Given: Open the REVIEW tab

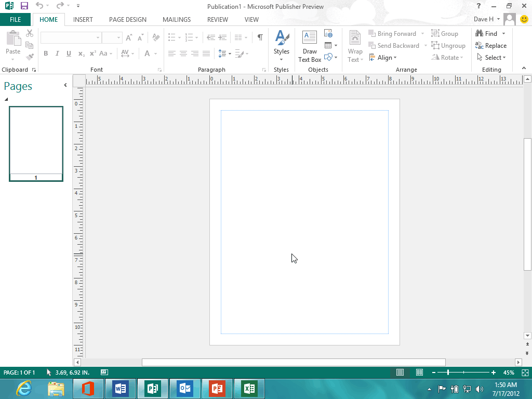Looking at the screenshot, I should tap(218, 20).
